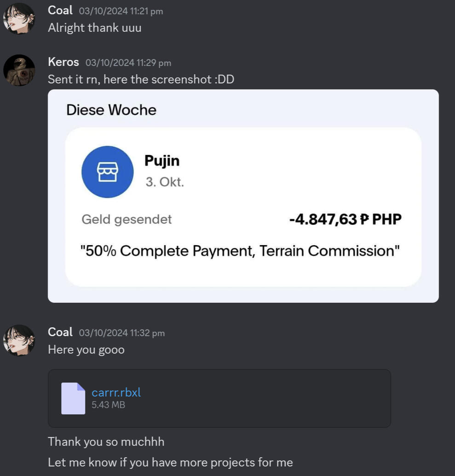Open the payment screenshot attachment
The width and height of the screenshot is (455, 476).
pos(243,196)
